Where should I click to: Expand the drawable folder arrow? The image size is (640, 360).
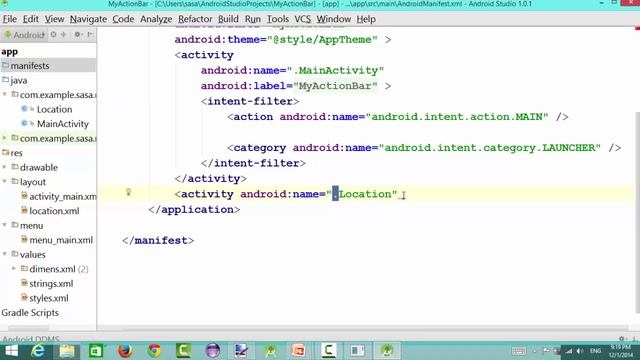(4, 167)
